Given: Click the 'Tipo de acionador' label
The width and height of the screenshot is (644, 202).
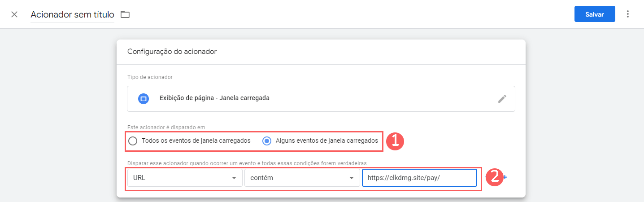Looking at the screenshot, I should pos(150,77).
